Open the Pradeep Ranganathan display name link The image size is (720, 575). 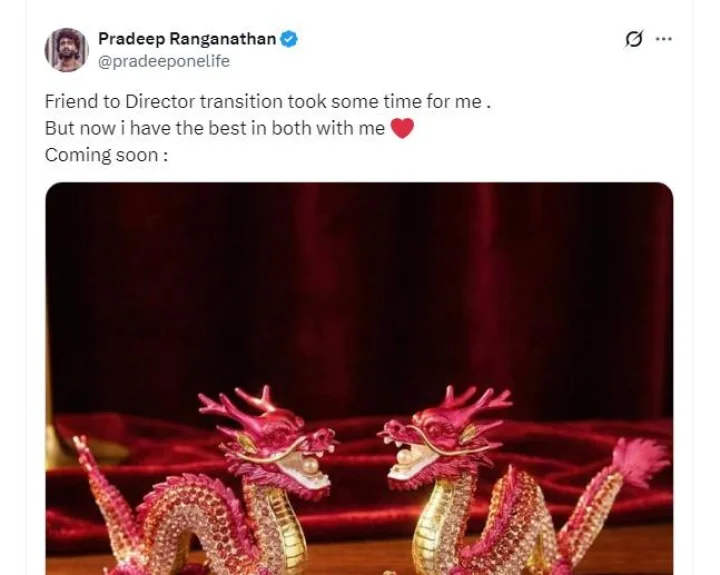click(x=187, y=39)
